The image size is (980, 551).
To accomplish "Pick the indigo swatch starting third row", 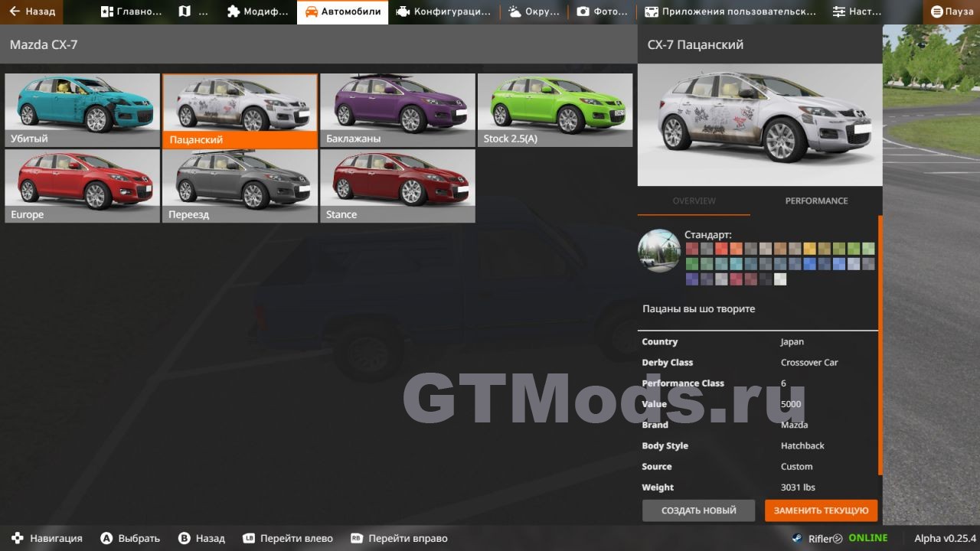I will [692, 279].
